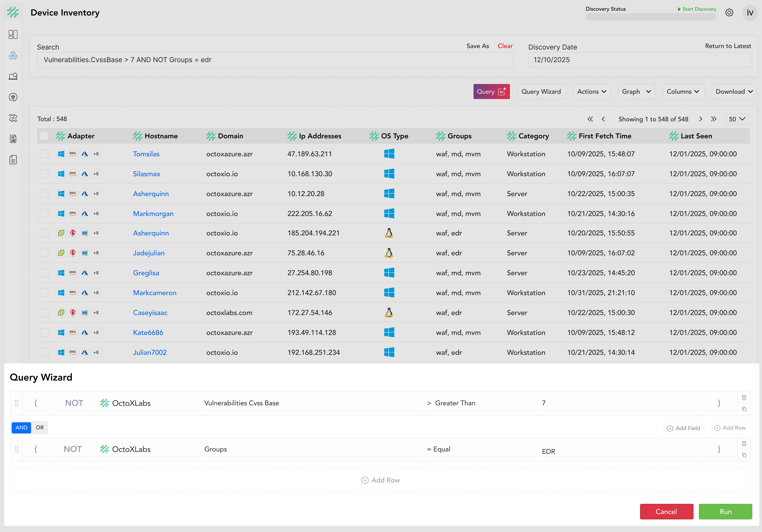Expand the Actions dropdown
762x532 pixels.
tap(592, 92)
